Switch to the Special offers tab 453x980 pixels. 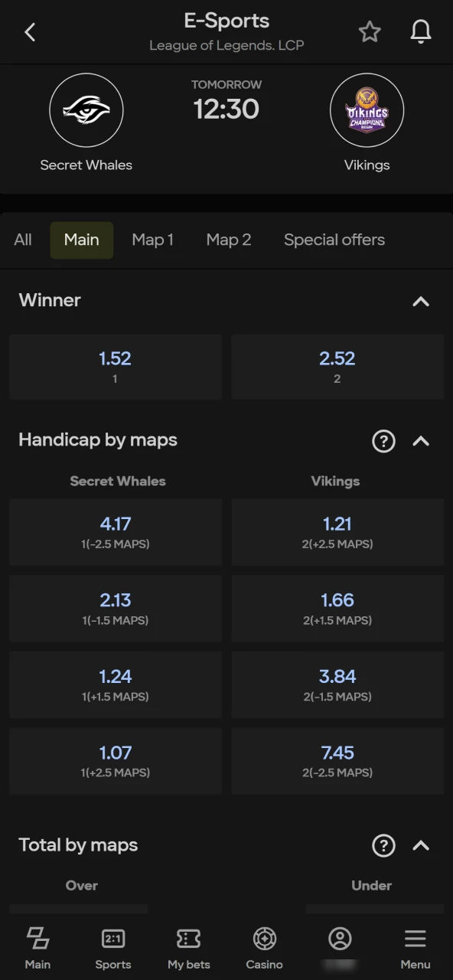click(334, 240)
